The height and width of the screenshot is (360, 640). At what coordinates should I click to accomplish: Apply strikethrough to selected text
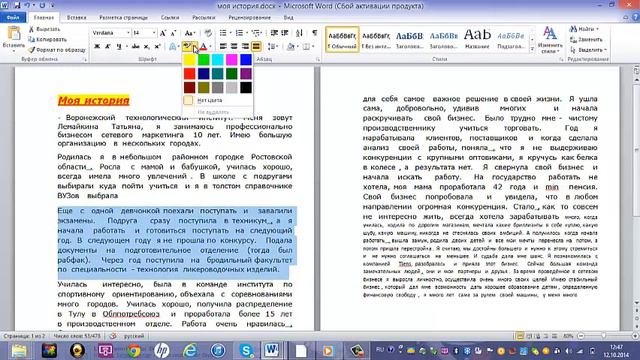pyautogui.click(x=136, y=47)
